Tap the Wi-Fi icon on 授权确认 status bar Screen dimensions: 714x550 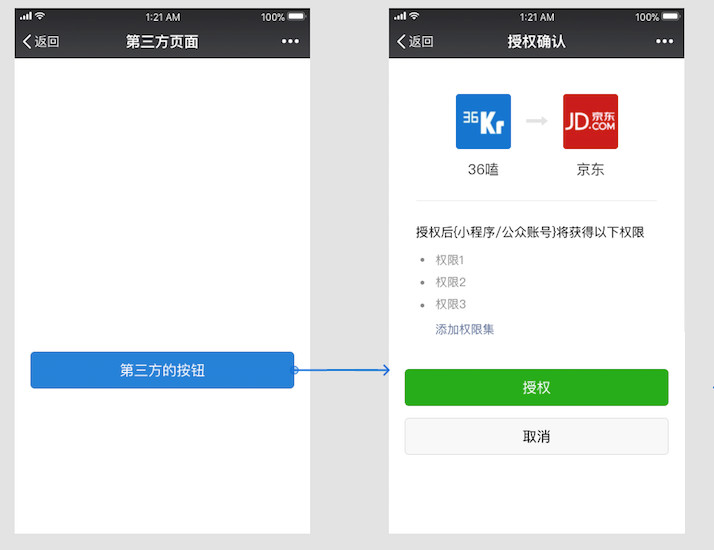(414, 16)
